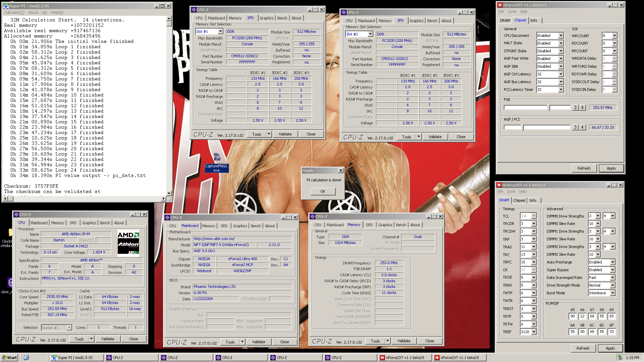644x362 pixels.
Task: Click the FSB slider in nForce2XT Chipset tab
Action: [548, 107]
